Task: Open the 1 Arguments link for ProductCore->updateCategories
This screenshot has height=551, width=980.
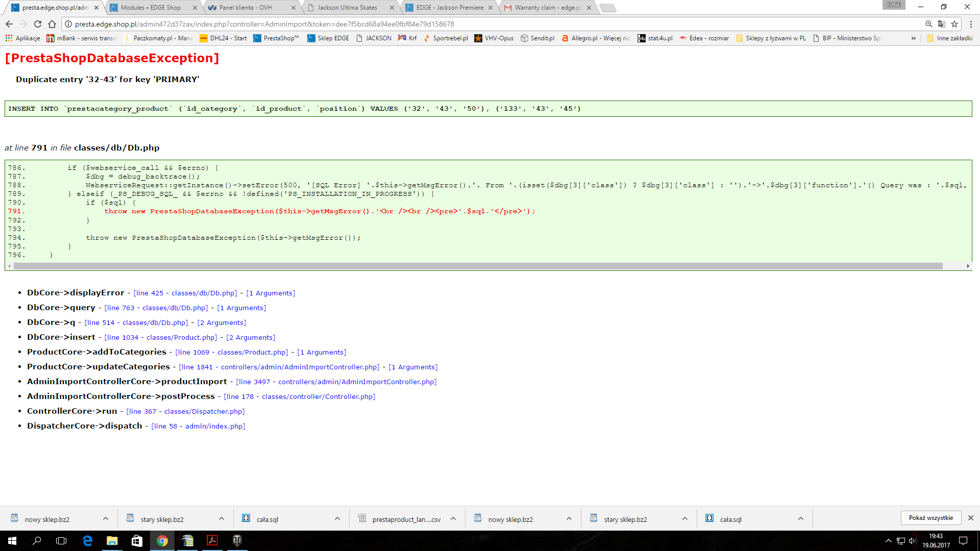Action: pyautogui.click(x=413, y=367)
